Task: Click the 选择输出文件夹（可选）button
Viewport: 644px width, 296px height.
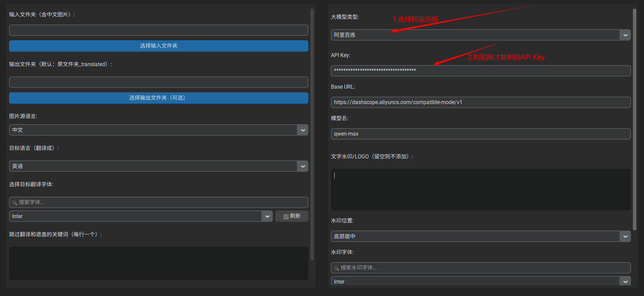Action: [158, 98]
